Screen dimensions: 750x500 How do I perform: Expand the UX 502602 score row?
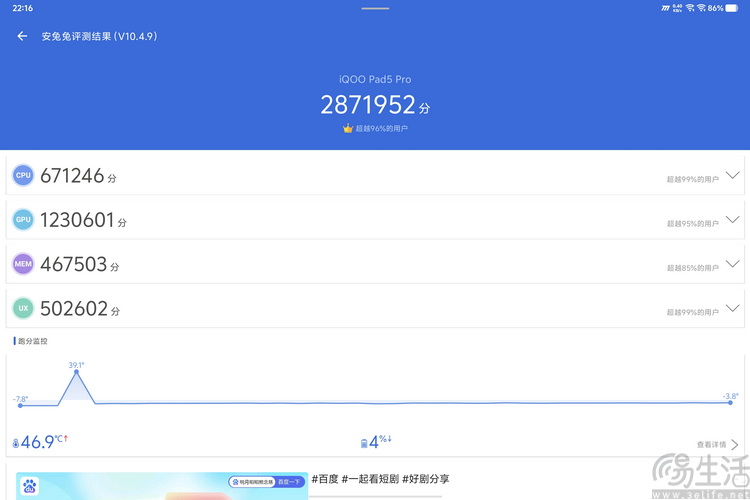(732, 308)
